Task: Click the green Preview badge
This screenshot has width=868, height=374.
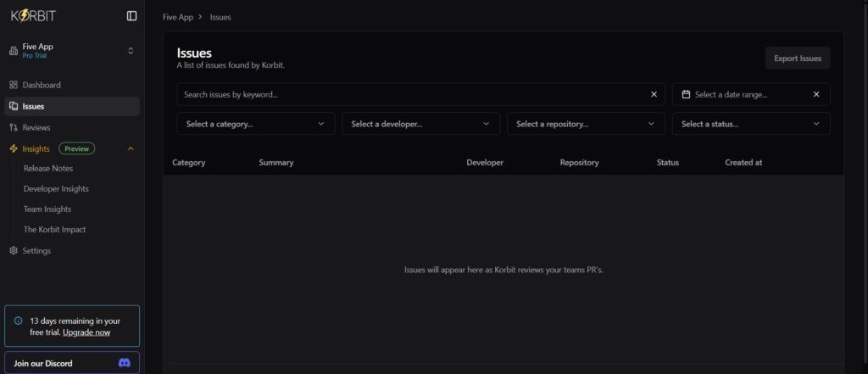Action: click(77, 148)
